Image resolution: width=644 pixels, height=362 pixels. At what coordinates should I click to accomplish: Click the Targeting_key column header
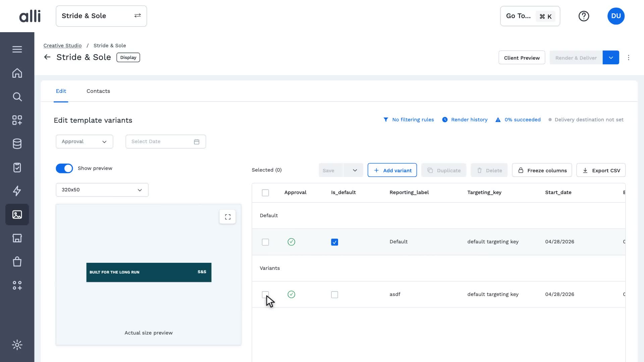pyautogui.click(x=484, y=192)
